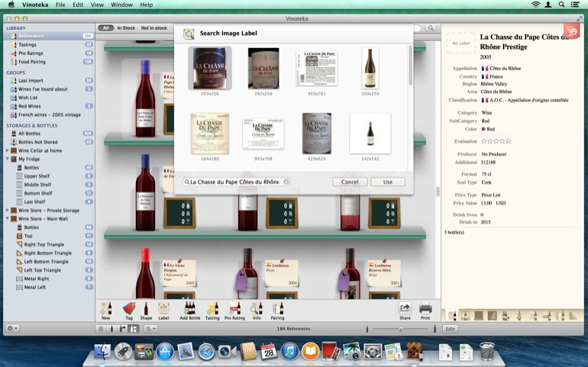Image resolution: width=588 pixels, height=367 pixels.
Task: Click the Add Bottle toolbar icon
Action: coord(189,311)
